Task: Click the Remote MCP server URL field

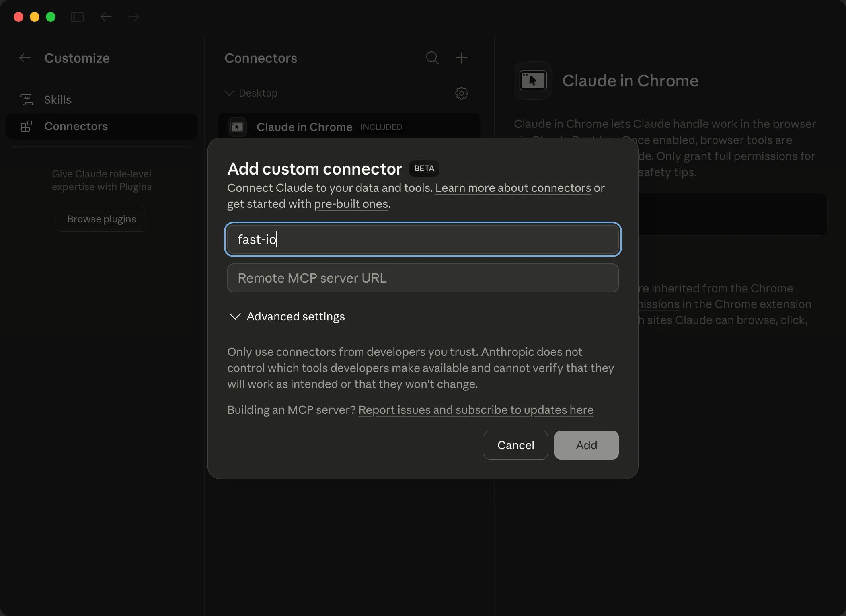Action: [x=422, y=278]
